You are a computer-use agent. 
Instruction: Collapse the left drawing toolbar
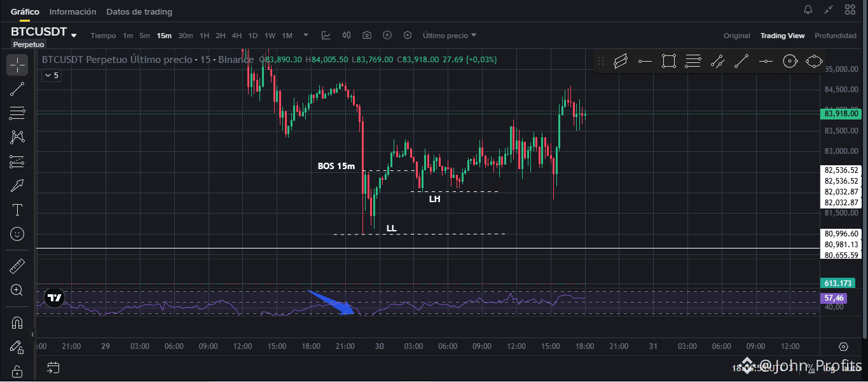(33, 334)
